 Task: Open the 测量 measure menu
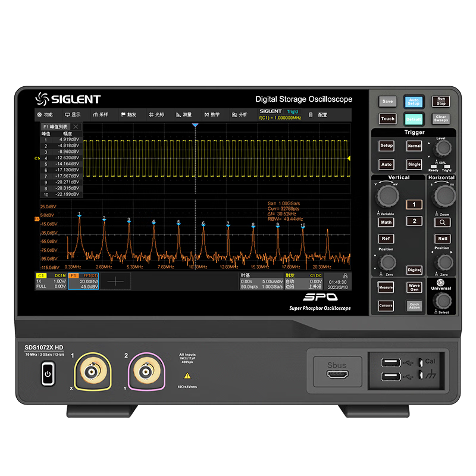184,115
